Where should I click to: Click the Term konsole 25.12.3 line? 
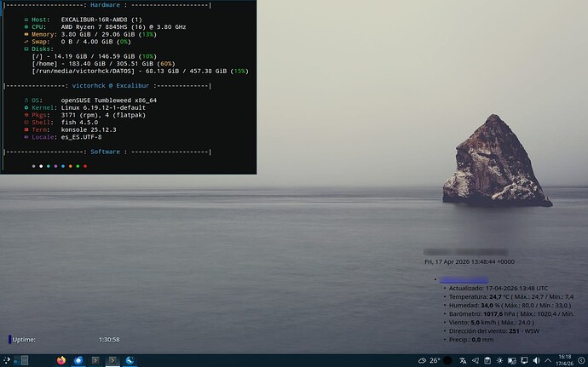coord(70,129)
